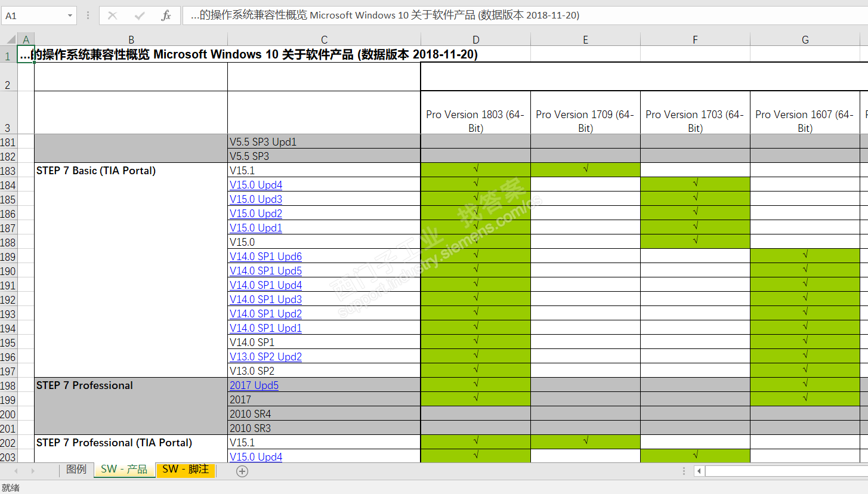The image size is (868, 494).
Task: Select the Pro Version 1607 (64-Bit) header cell
Action: click(x=805, y=113)
